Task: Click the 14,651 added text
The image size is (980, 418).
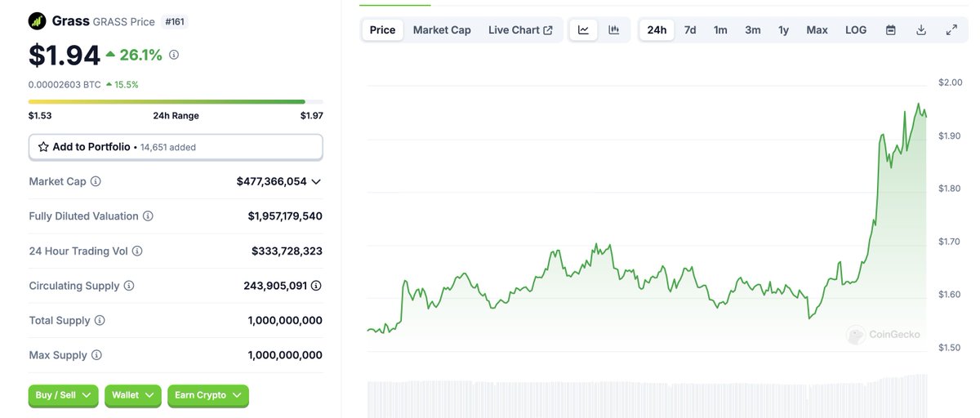Action: pyautogui.click(x=167, y=148)
